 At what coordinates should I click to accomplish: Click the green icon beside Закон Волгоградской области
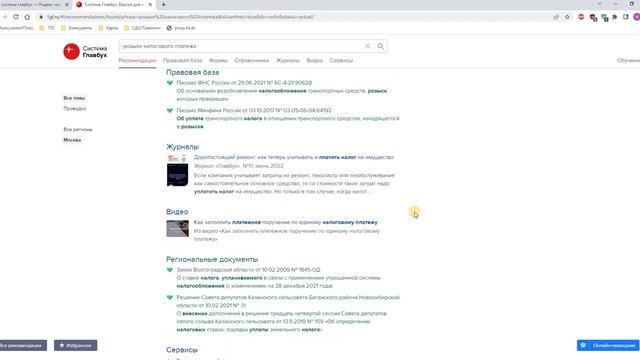click(170, 270)
